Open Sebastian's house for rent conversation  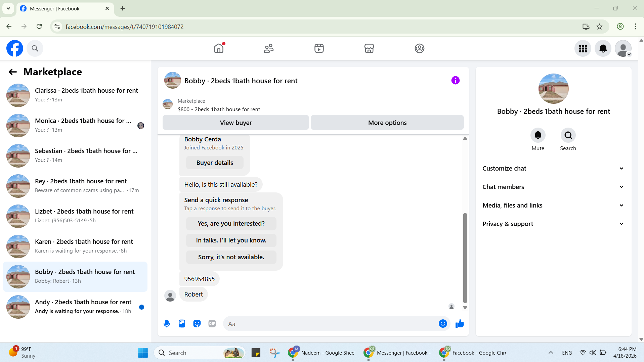(75, 156)
